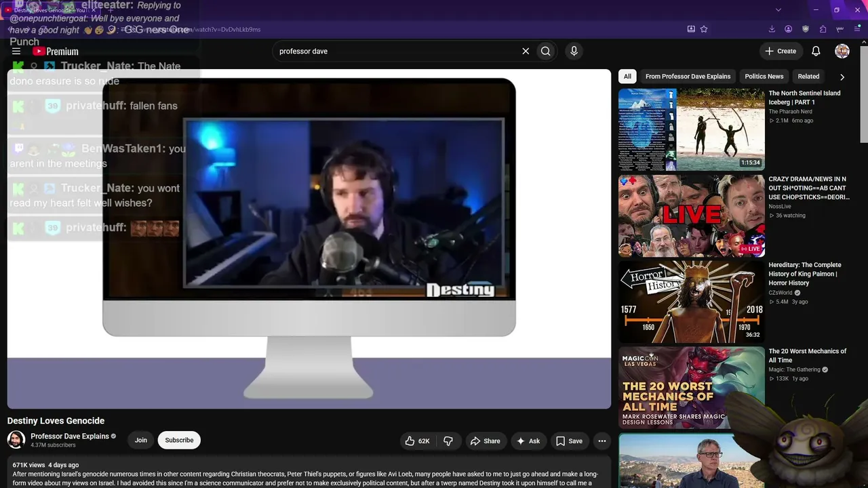This screenshot has width=868, height=488.
Task: Click the main video player
Action: pyautogui.click(x=309, y=239)
